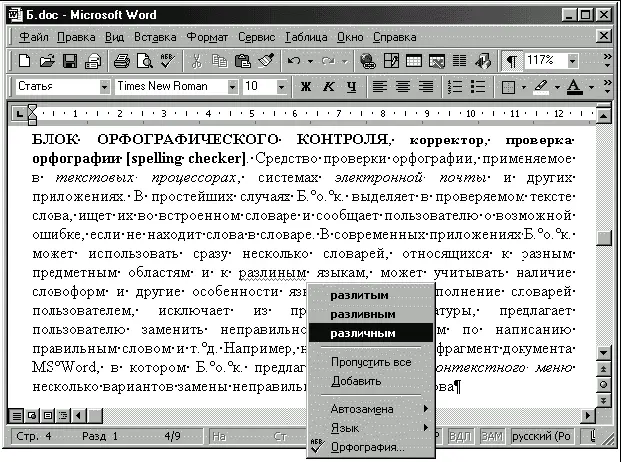This screenshot has height=462, width=621.
Task: Apply outside border icon
Action: [508, 87]
